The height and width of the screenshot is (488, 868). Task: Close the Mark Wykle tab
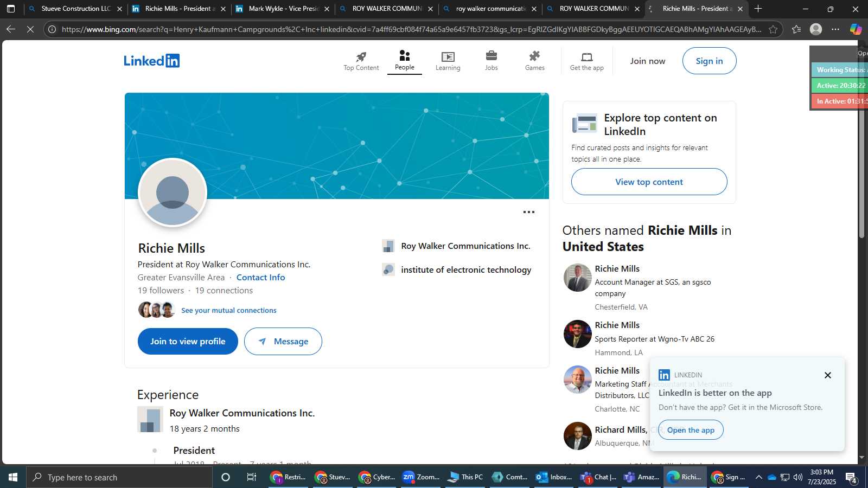[x=327, y=9]
